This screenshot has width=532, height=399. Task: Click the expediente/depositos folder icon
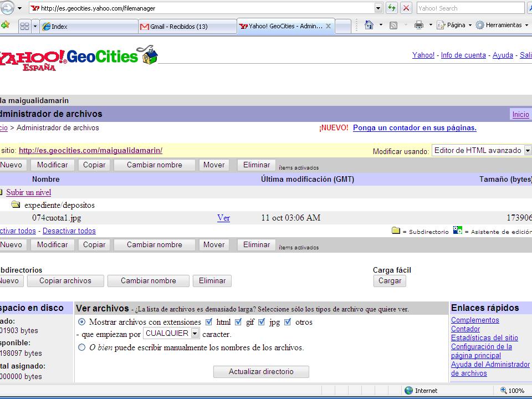(16, 204)
